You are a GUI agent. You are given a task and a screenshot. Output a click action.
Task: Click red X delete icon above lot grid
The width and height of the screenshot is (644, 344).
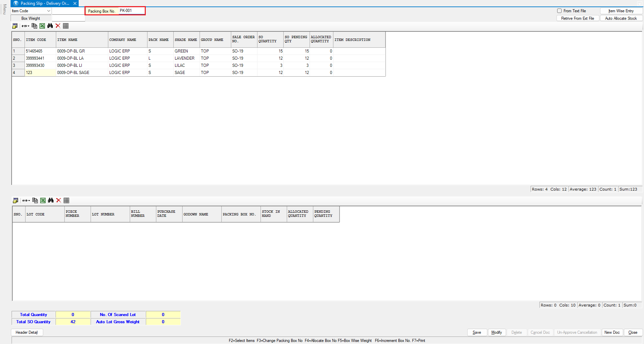pyautogui.click(x=59, y=200)
